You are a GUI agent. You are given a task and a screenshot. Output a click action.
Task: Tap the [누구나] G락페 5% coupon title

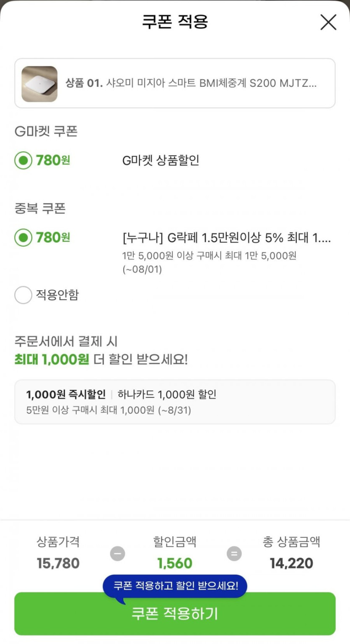pyautogui.click(x=226, y=238)
